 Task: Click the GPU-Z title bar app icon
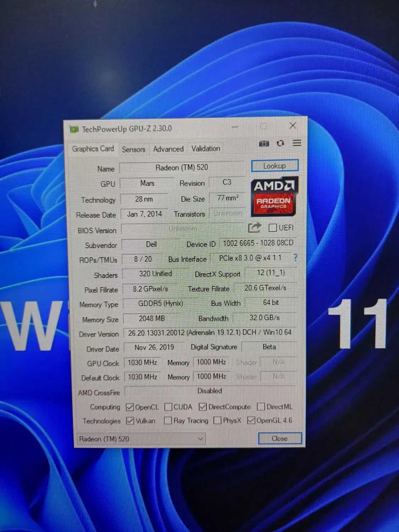pyautogui.click(x=74, y=129)
